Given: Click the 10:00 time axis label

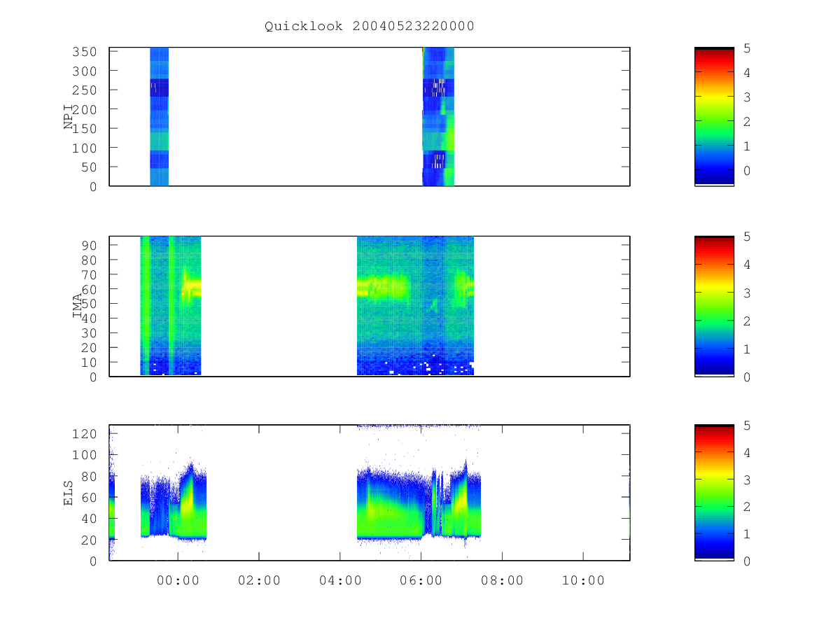Looking at the screenshot, I should pyautogui.click(x=583, y=580).
